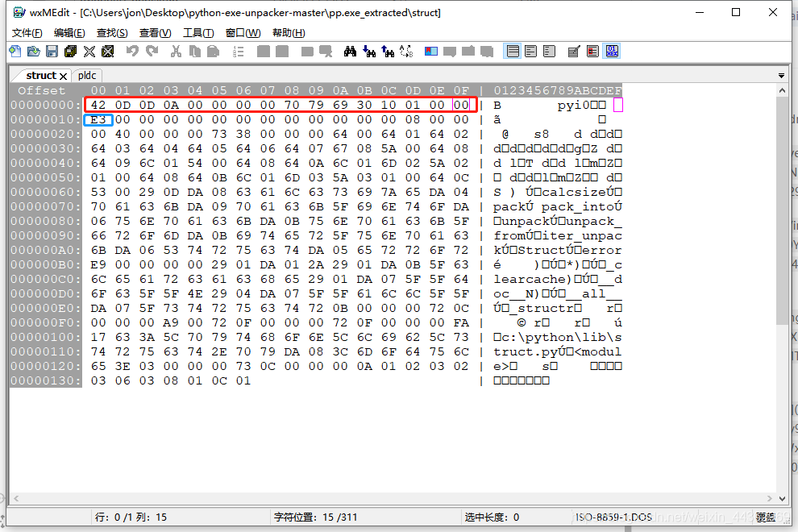
Task: Click byte 4E in row 000000D0
Action: pyautogui.click(x=195, y=293)
